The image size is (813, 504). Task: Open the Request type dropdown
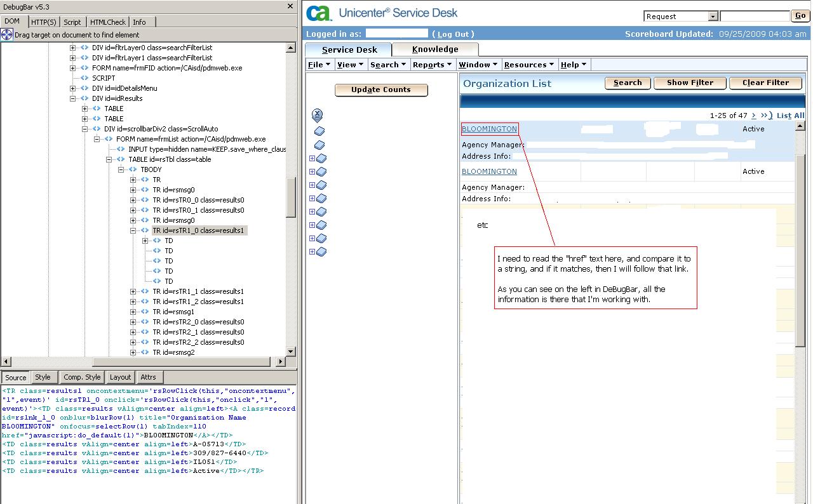[x=713, y=17]
